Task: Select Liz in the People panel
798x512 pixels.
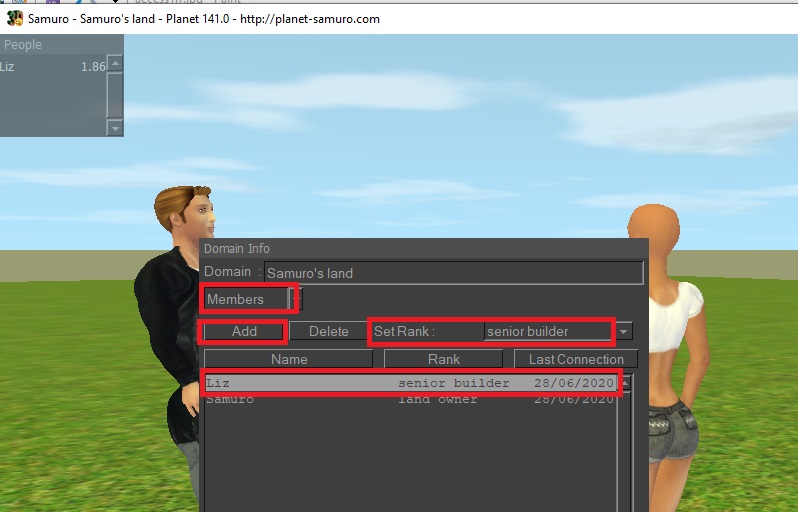Action: pyautogui.click(x=53, y=67)
